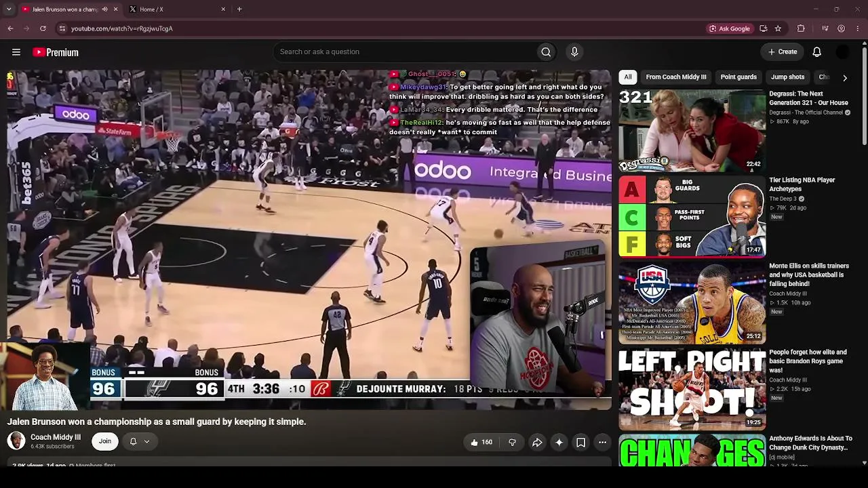Show more topic chips with right arrow
This screenshot has height=488, width=868.
[845, 78]
